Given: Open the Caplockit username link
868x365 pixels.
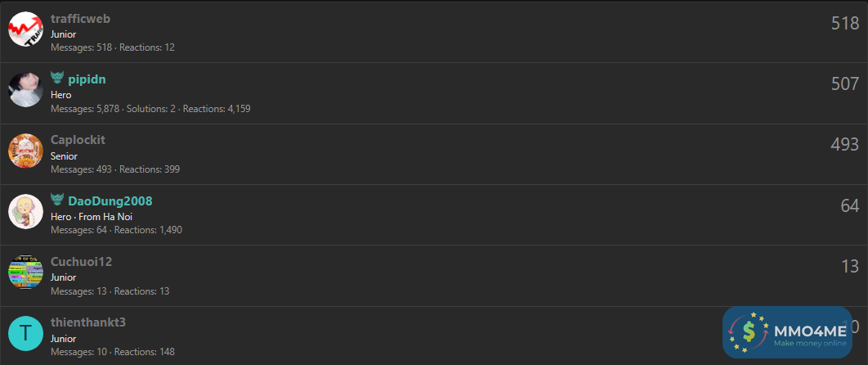Looking at the screenshot, I should tap(78, 140).
